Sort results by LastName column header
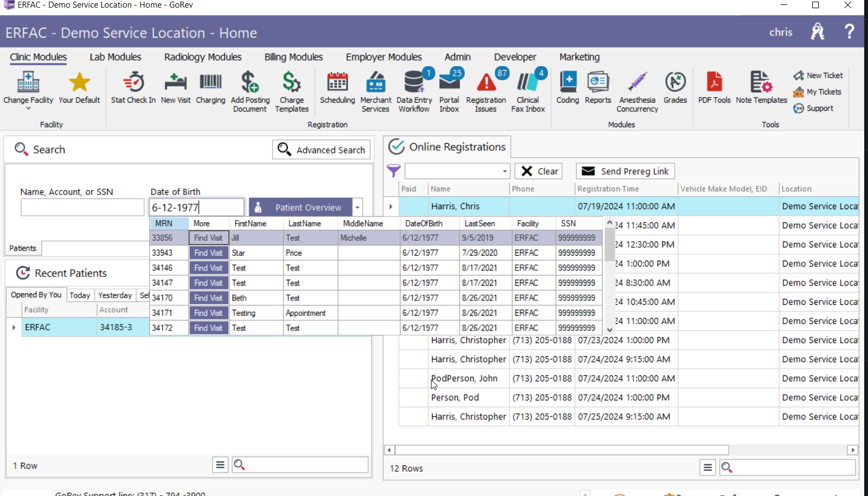The image size is (868, 496). pyautogui.click(x=310, y=223)
